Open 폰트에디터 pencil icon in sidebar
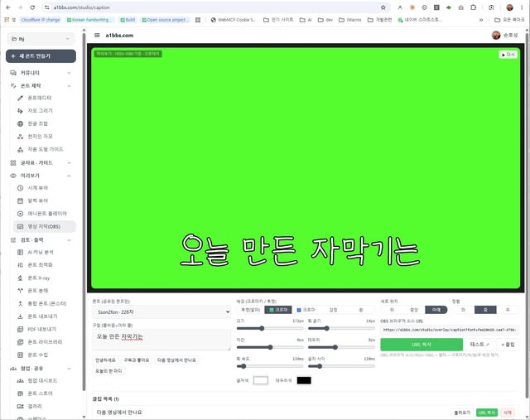 (x=20, y=98)
